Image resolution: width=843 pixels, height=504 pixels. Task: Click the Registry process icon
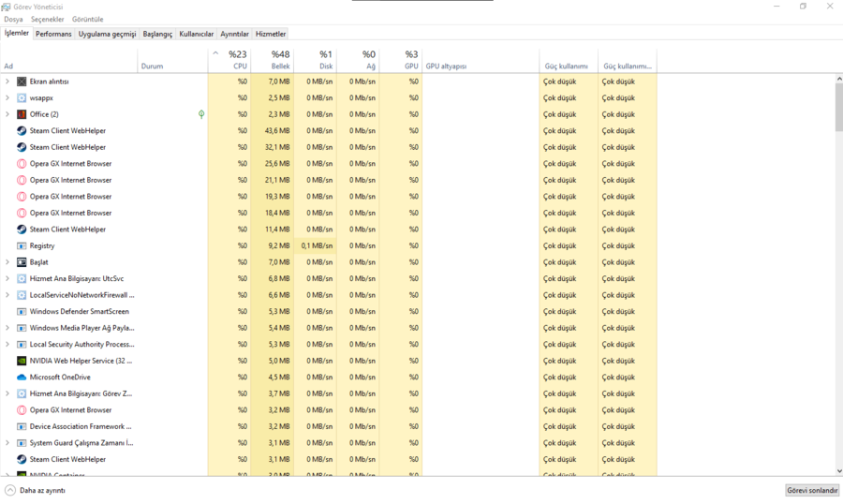coord(22,245)
